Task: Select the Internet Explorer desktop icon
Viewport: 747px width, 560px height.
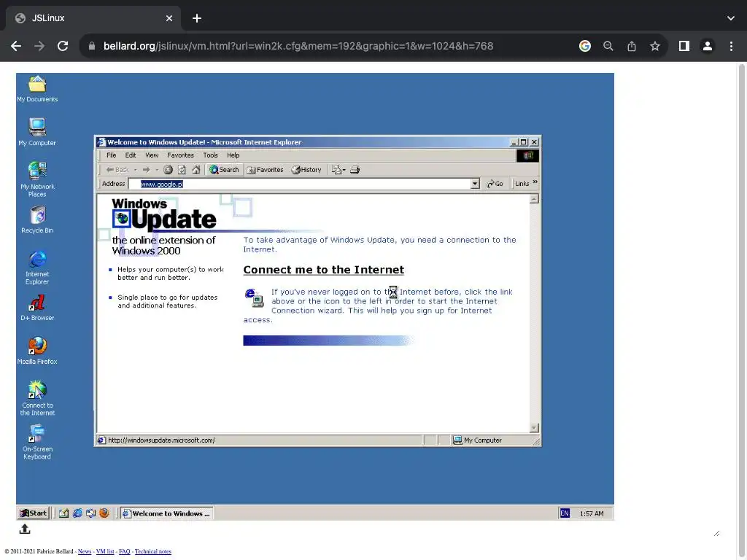Action: [37, 268]
